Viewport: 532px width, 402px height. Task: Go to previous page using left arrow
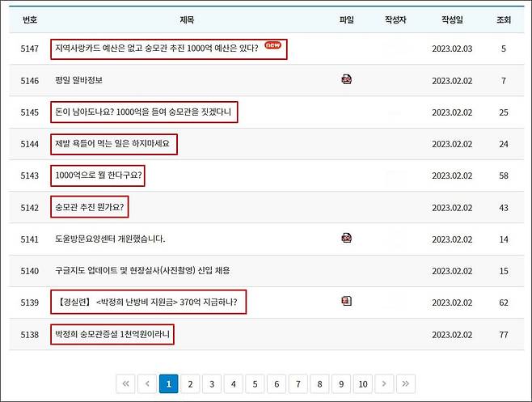[x=147, y=383]
